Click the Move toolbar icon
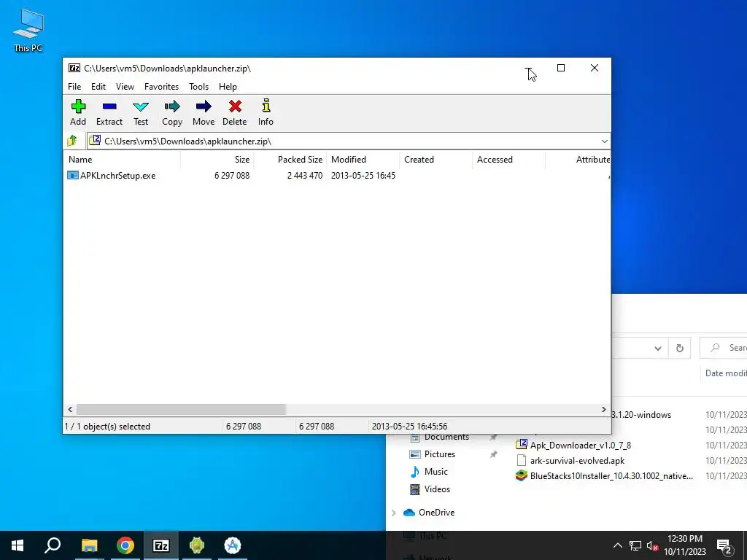Screen dimensions: 747x560 click(204, 112)
